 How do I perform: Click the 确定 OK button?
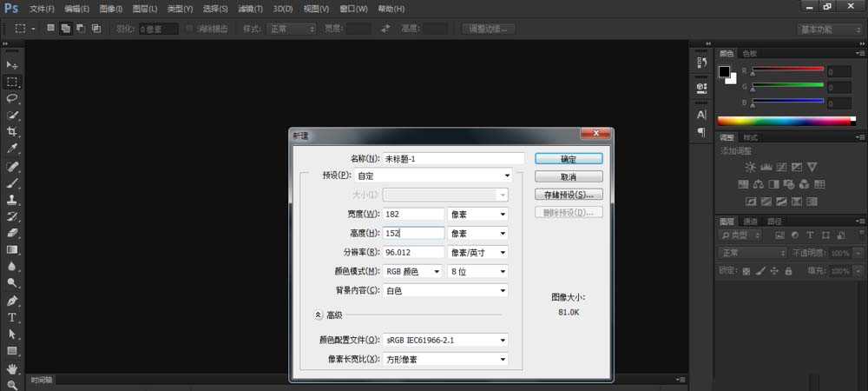click(569, 159)
